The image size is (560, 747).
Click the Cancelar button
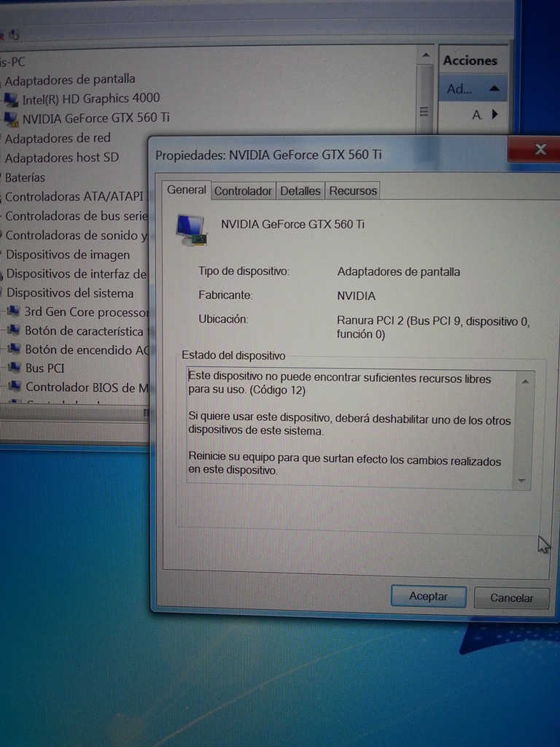click(x=511, y=598)
